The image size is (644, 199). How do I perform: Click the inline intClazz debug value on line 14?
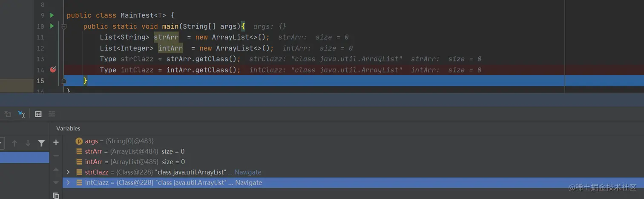(326, 70)
